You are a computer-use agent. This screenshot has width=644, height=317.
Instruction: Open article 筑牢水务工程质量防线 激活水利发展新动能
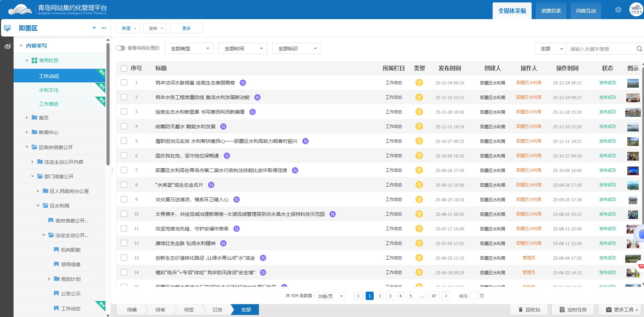[202, 97]
